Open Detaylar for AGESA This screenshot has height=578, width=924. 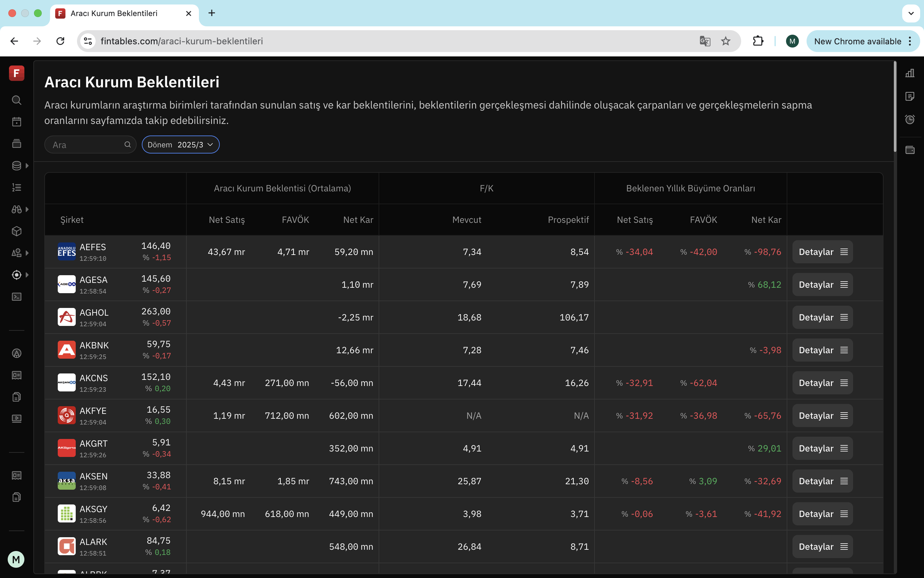[x=822, y=285]
